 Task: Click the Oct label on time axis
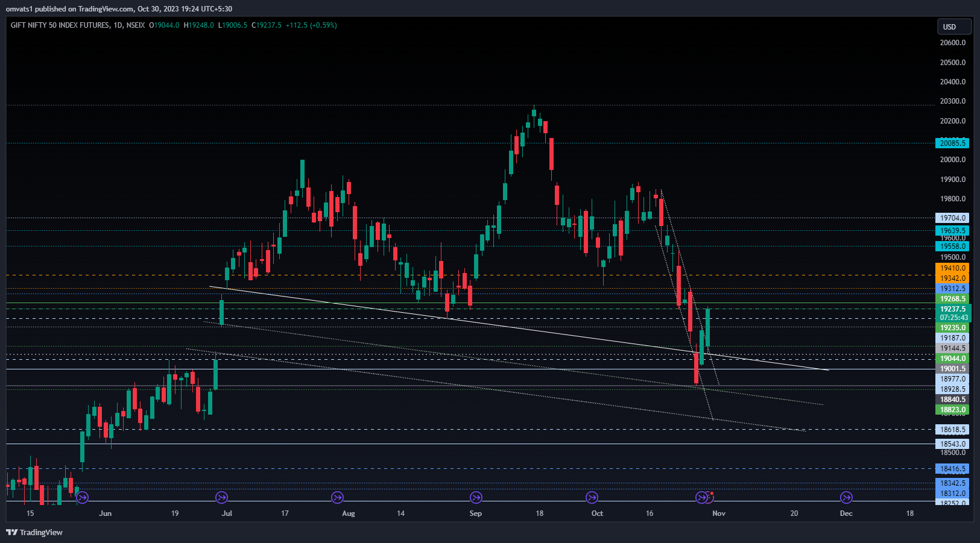point(597,513)
